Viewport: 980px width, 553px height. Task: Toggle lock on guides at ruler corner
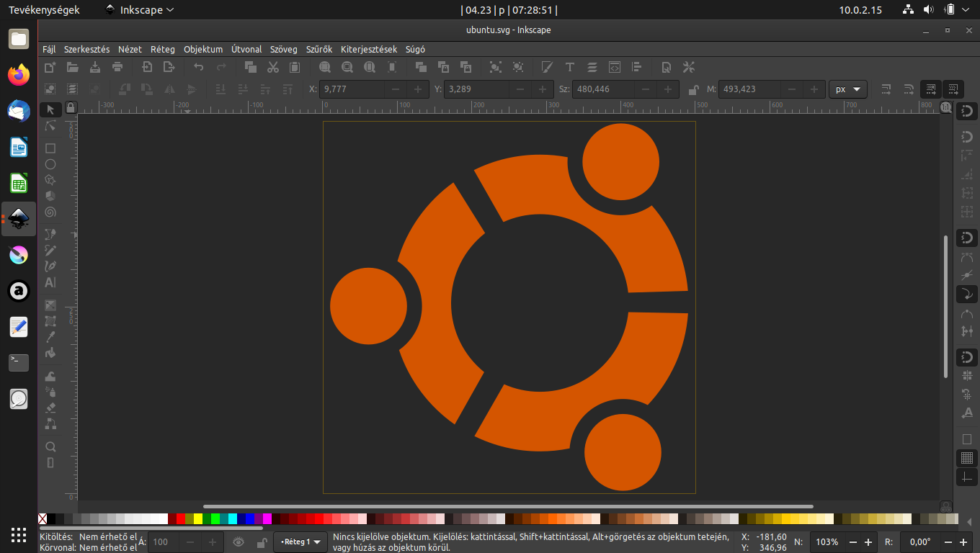pyautogui.click(x=70, y=107)
